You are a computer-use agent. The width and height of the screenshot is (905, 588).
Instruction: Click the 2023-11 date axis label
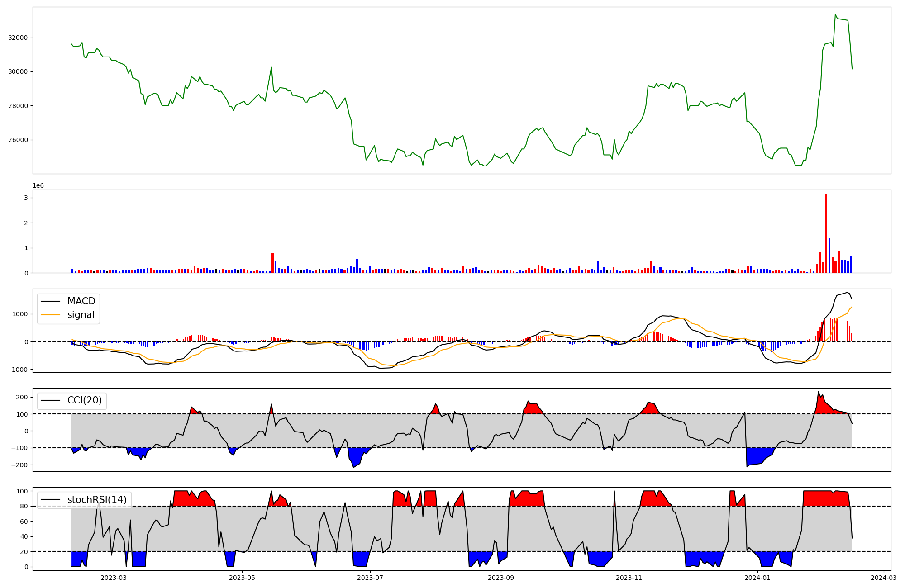(629, 578)
